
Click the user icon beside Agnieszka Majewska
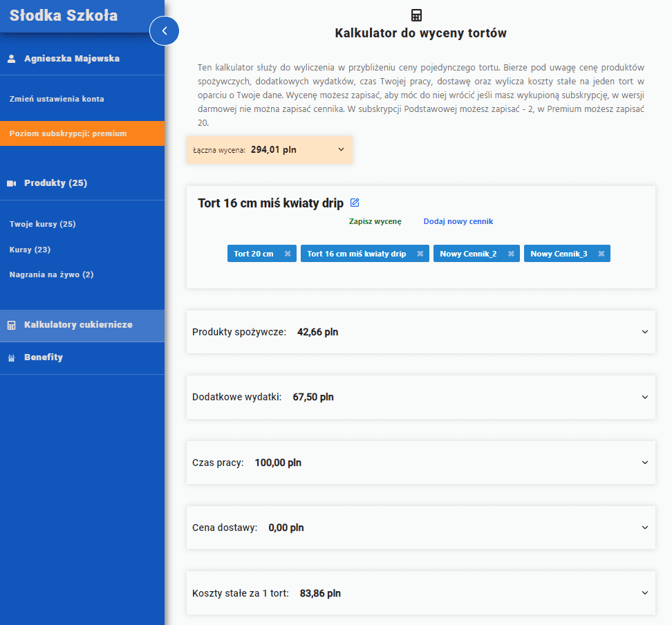click(11, 59)
